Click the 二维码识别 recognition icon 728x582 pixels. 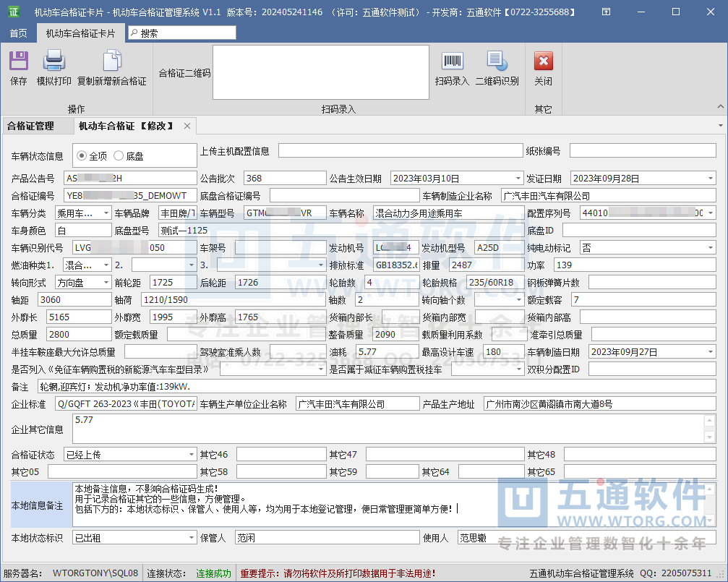pyautogui.click(x=497, y=61)
